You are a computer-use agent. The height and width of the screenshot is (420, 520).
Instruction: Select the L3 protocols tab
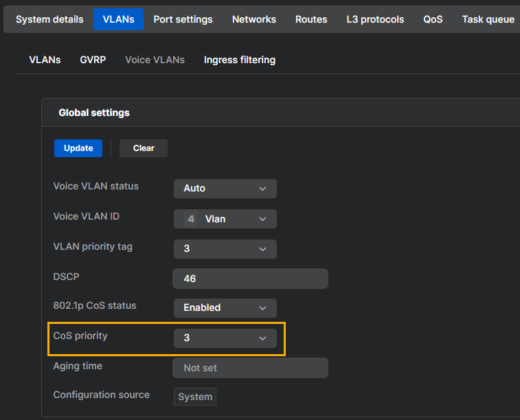[375, 19]
